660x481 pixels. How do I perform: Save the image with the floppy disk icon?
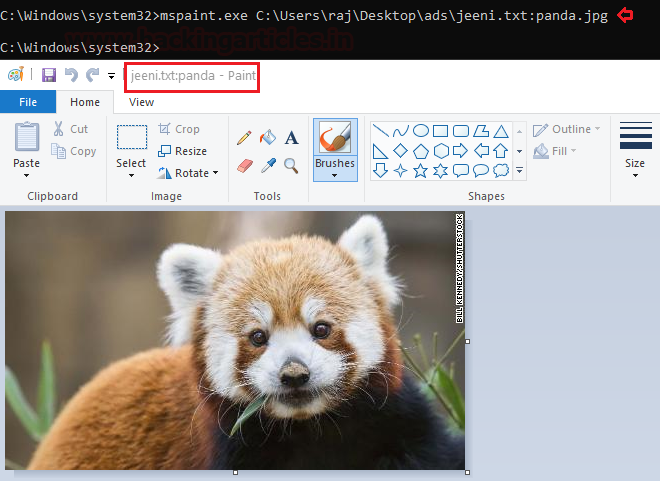point(49,75)
